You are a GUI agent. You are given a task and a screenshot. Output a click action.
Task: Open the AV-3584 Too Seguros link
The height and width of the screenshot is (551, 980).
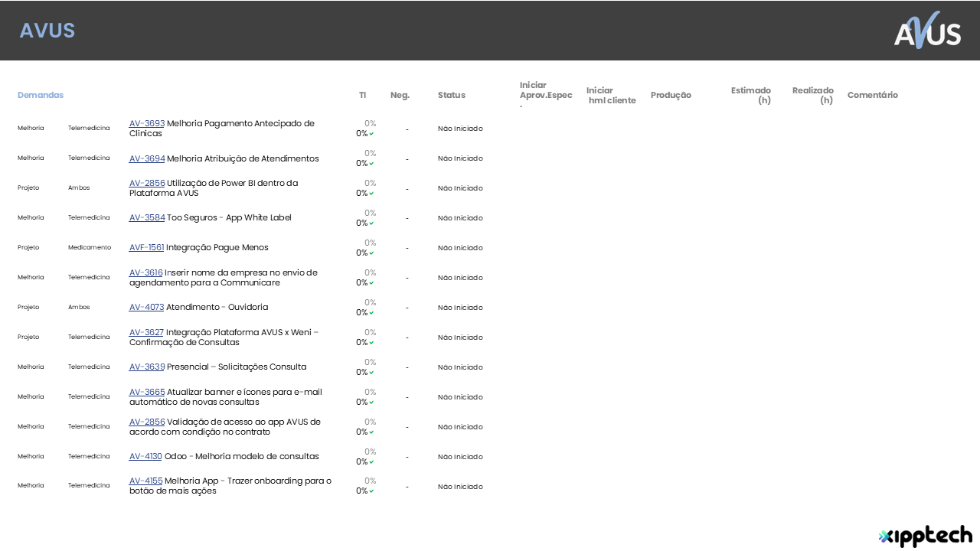[x=147, y=217]
